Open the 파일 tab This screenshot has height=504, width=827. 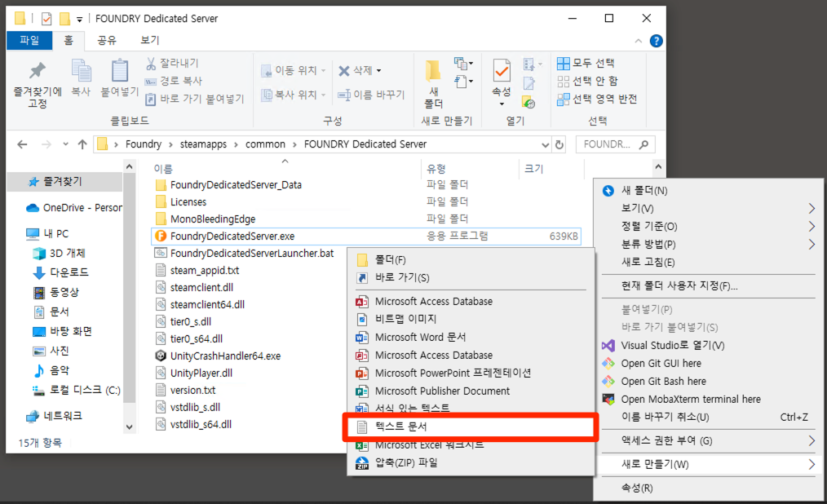(29, 41)
